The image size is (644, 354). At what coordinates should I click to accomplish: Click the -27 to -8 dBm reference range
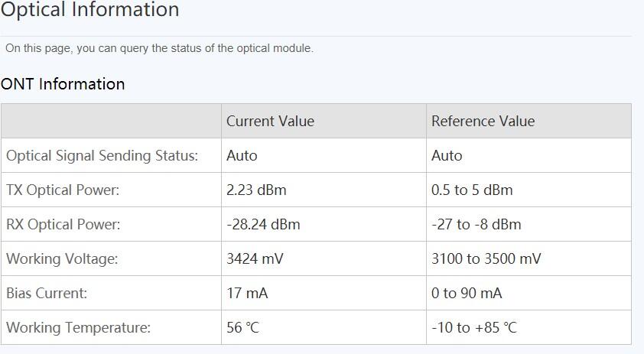476,224
